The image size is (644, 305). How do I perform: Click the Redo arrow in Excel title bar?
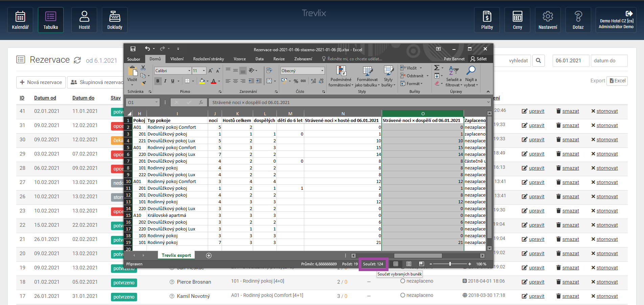click(x=162, y=49)
